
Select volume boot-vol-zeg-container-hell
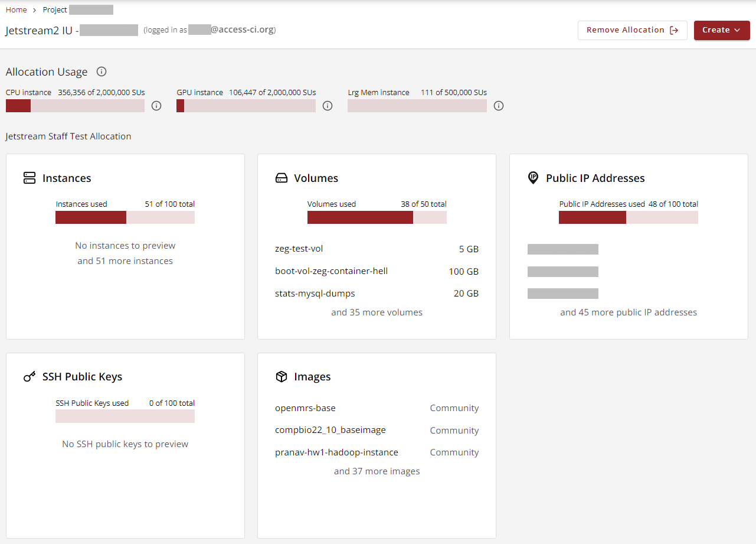point(332,271)
